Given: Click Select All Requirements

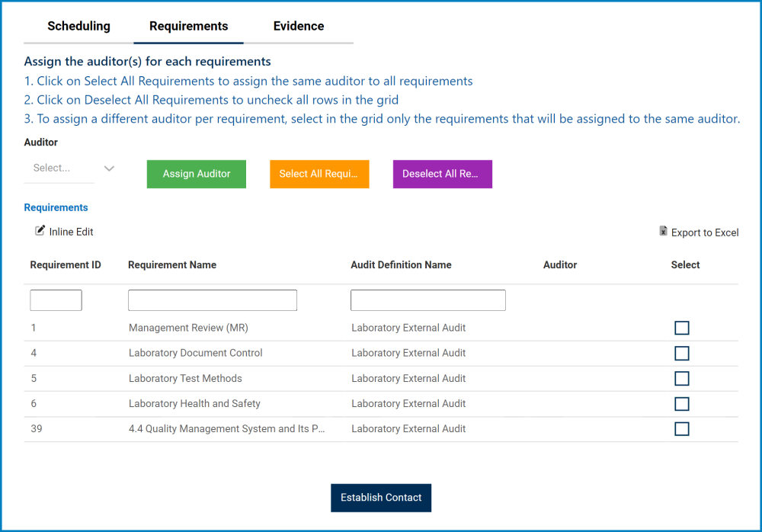Looking at the screenshot, I should pos(319,174).
